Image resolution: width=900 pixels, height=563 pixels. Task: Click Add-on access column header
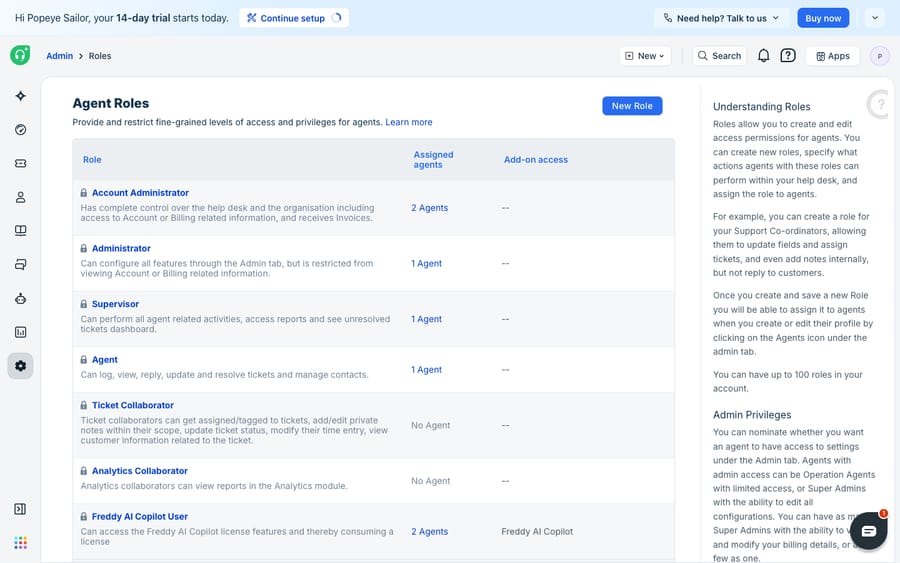coord(536,160)
